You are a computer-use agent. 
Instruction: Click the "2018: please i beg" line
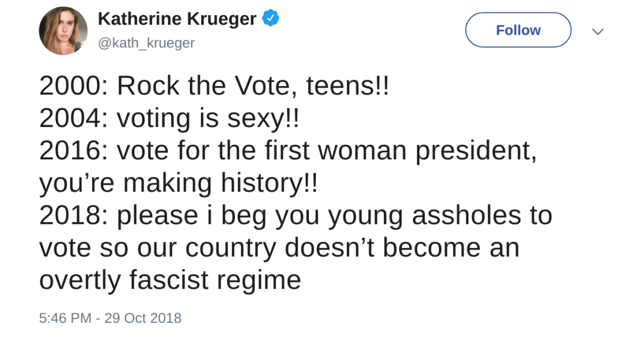point(295,216)
